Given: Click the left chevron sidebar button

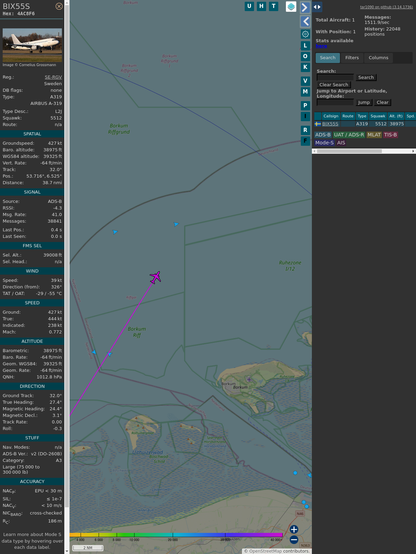Looking at the screenshot, I should [x=305, y=21].
